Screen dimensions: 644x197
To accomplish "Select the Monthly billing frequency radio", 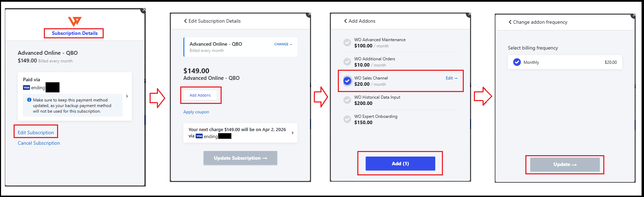I will (517, 62).
